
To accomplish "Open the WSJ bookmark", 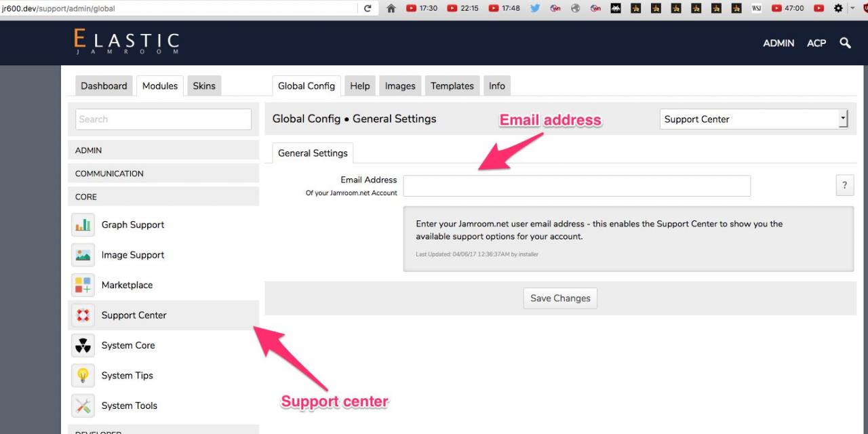I will [756, 8].
